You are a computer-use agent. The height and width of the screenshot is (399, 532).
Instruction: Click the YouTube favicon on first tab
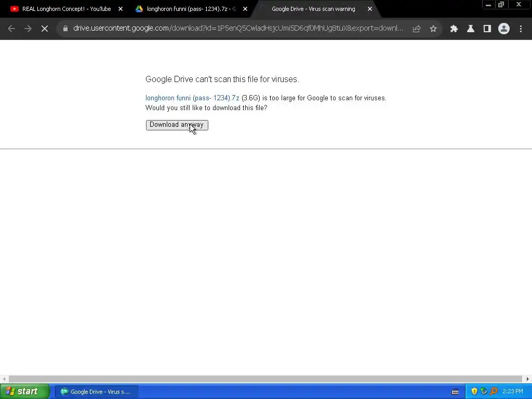[14, 9]
